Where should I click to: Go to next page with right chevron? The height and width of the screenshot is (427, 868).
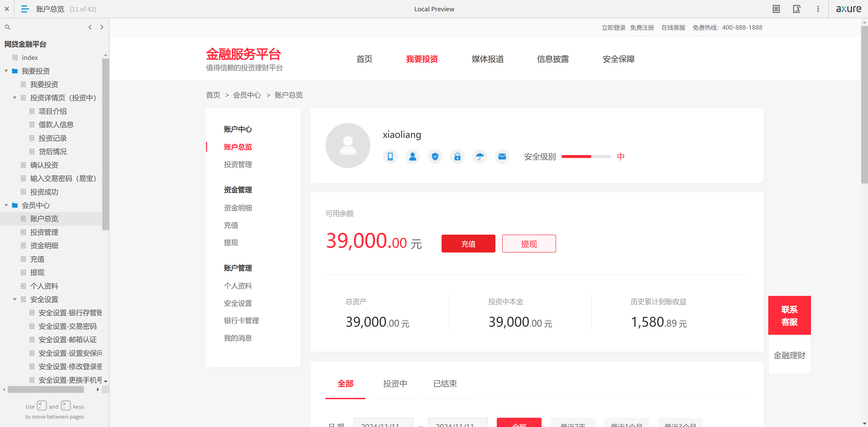102,27
